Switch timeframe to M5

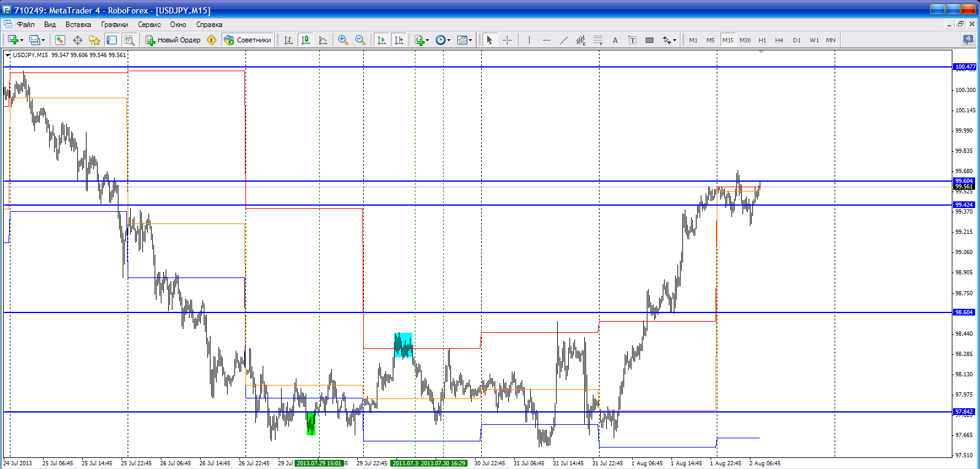click(x=711, y=40)
